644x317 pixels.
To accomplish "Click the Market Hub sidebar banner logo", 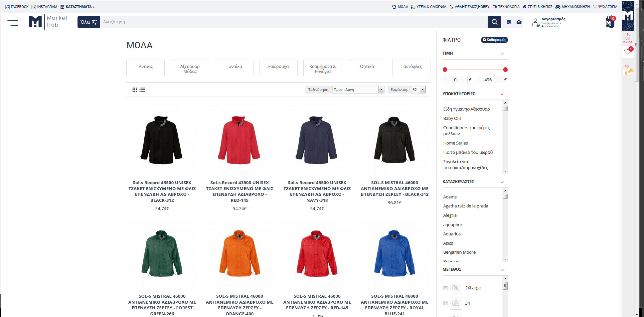I will pyautogui.click(x=628, y=16).
